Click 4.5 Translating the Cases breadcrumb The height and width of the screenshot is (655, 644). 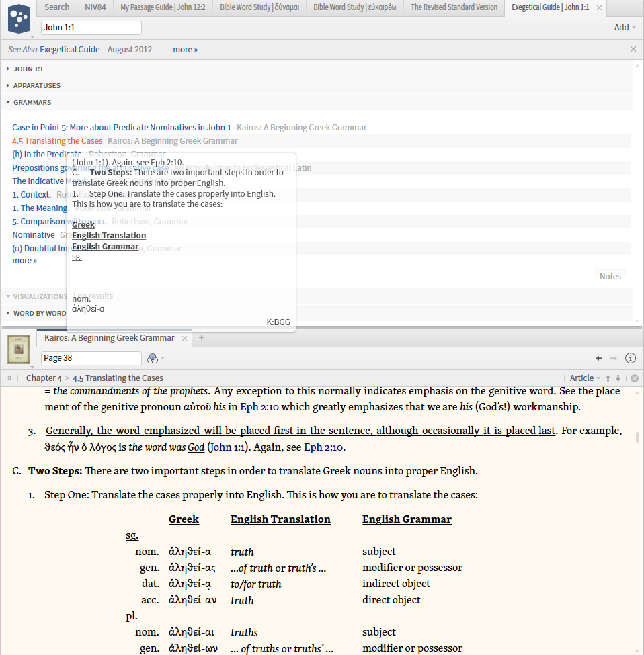tap(118, 378)
